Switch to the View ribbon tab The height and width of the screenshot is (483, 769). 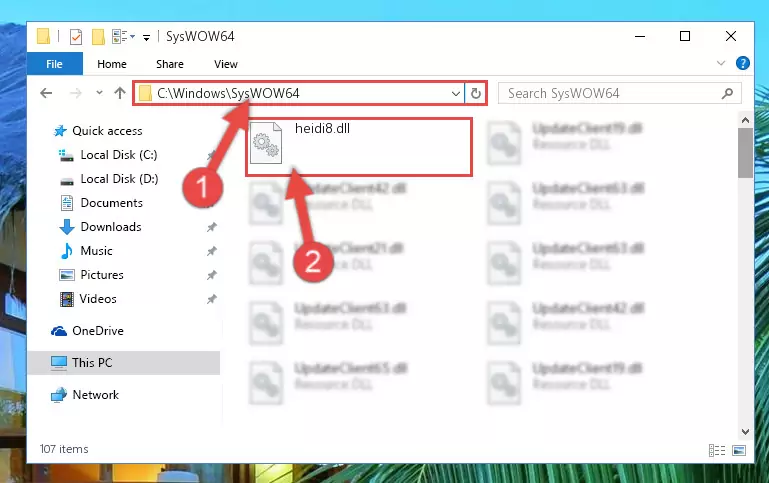(x=226, y=64)
